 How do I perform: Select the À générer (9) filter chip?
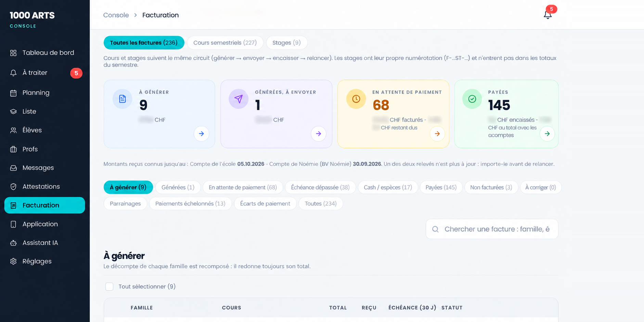(x=128, y=187)
